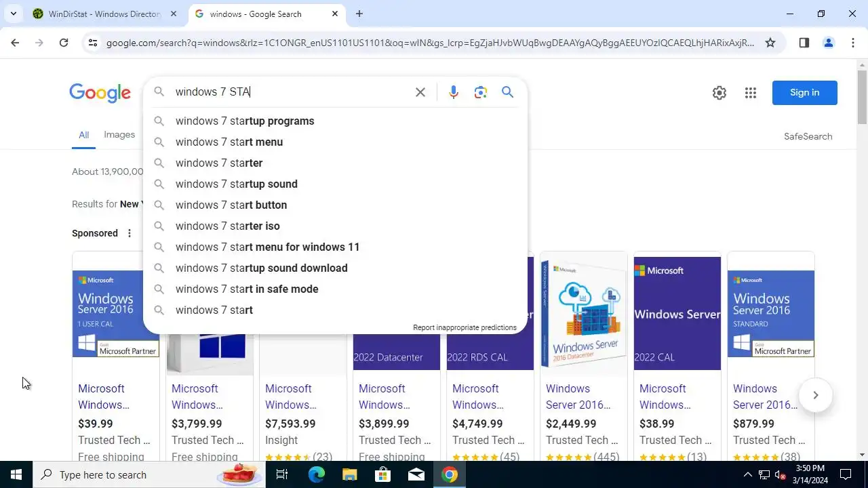The height and width of the screenshot is (488, 868).
Task: Open the Google apps grid
Action: 750,93
